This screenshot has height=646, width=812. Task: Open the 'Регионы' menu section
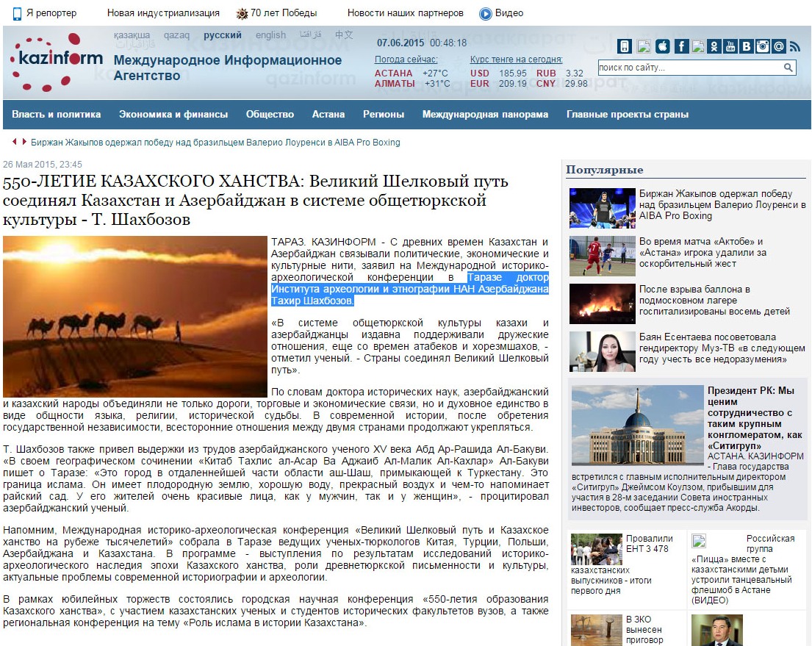pos(384,115)
